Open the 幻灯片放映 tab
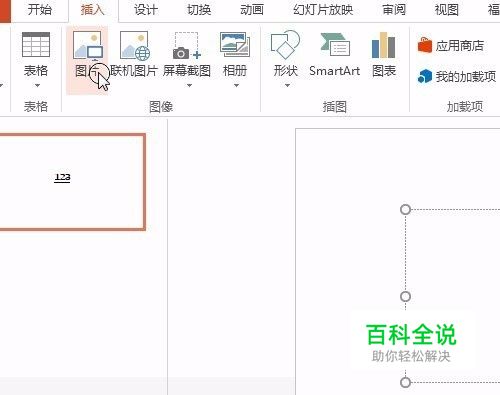Screen dimensions: 500x395 tap(323, 10)
